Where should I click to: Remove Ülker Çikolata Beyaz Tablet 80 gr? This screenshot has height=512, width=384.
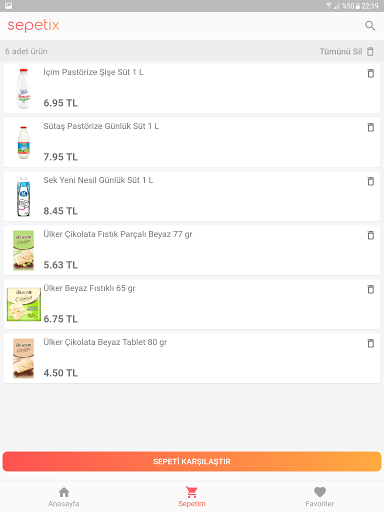coord(371,343)
